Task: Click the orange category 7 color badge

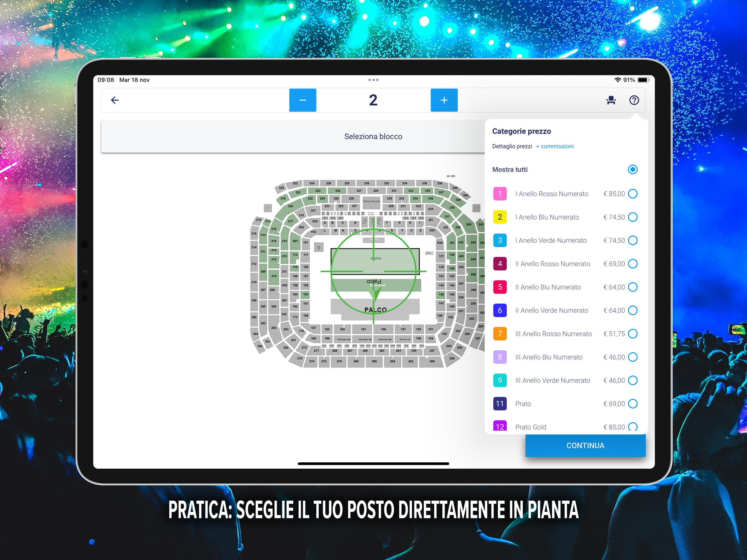Action: pyautogui.click(x=500, y=334)
